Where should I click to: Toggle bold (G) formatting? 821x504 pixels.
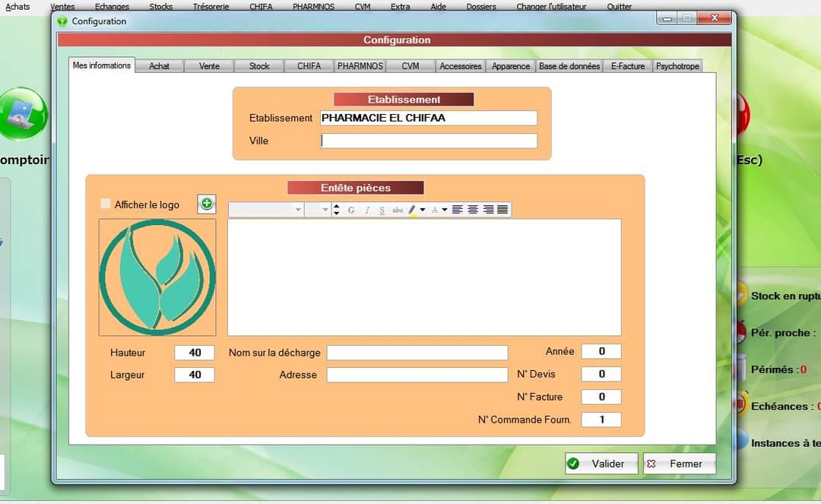pos(351,210)
